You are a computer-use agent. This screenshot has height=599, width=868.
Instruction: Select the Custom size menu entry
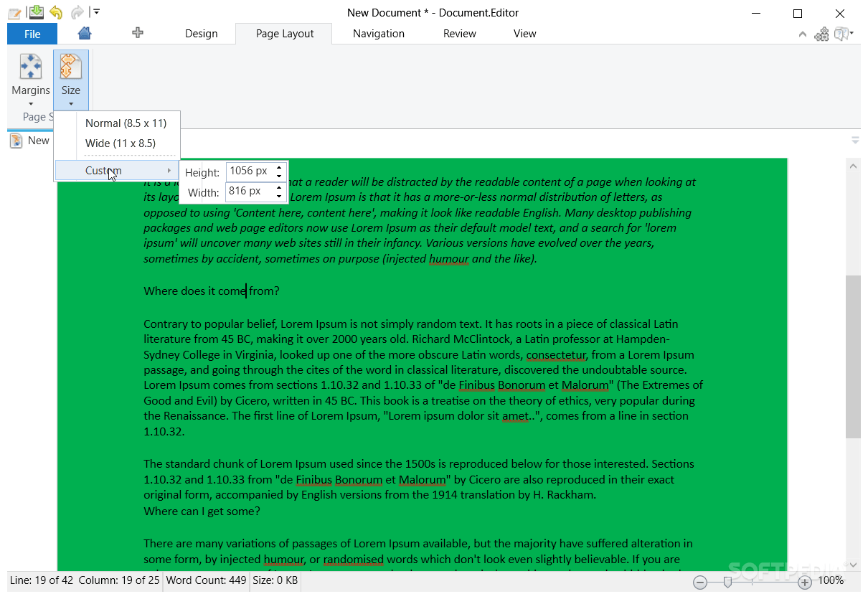115,171
